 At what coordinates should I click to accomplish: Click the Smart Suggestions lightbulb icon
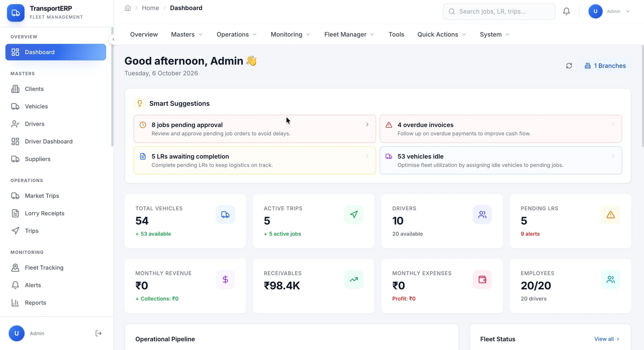140,103
